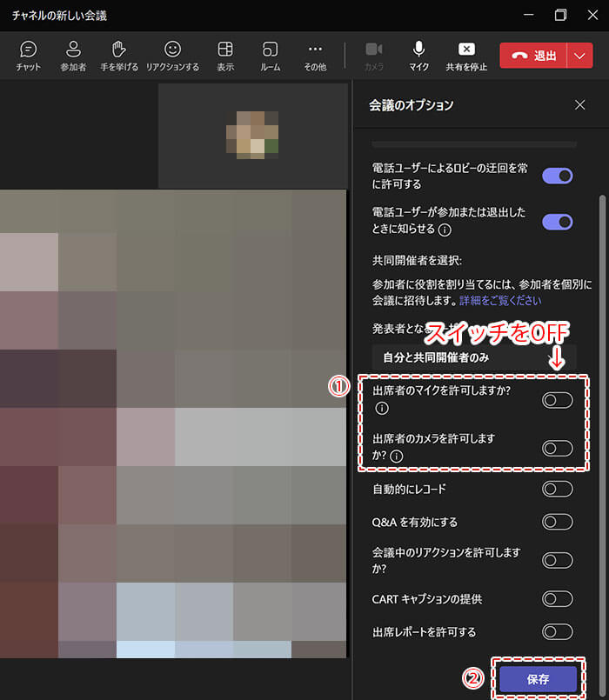
Task: Click the 共同開催者を選択 label
Action: pyautogui.click(x=417, y=260)
